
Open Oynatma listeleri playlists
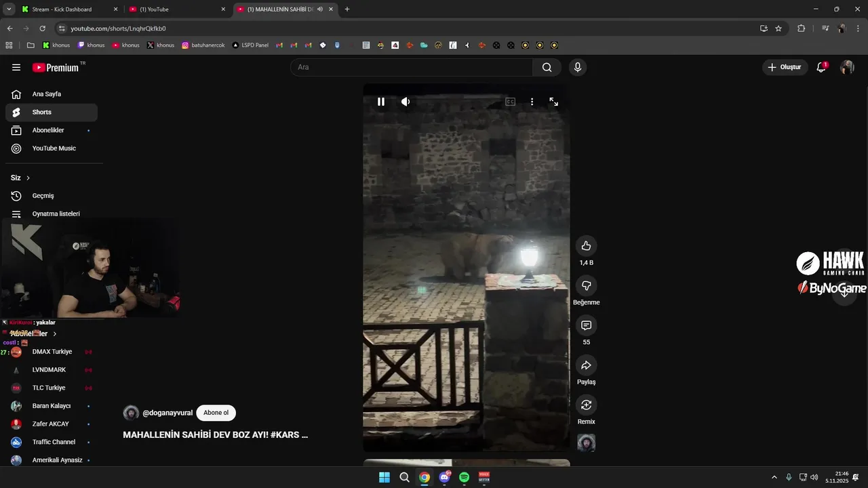click(x=52, y=213)
